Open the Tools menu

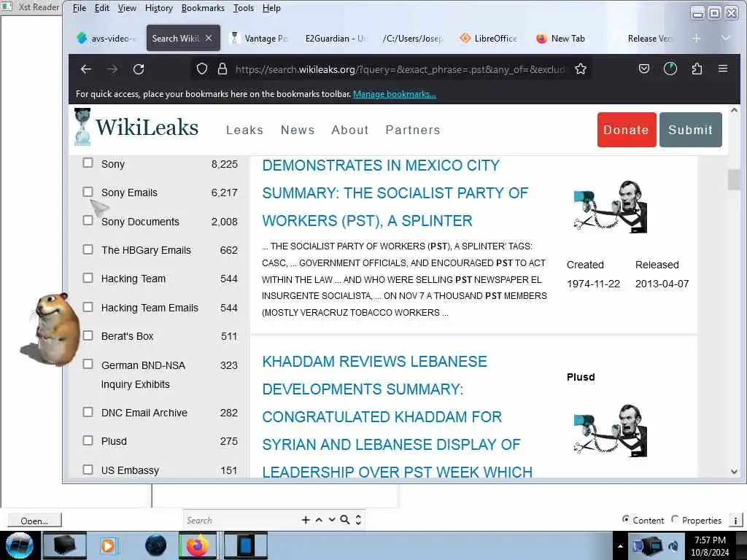[244, 8]
